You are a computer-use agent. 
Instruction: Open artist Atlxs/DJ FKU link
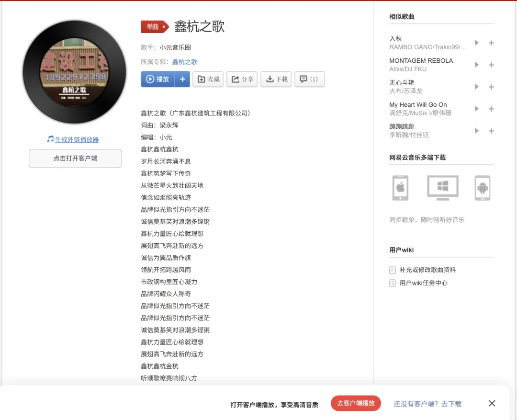click(408, 69)
